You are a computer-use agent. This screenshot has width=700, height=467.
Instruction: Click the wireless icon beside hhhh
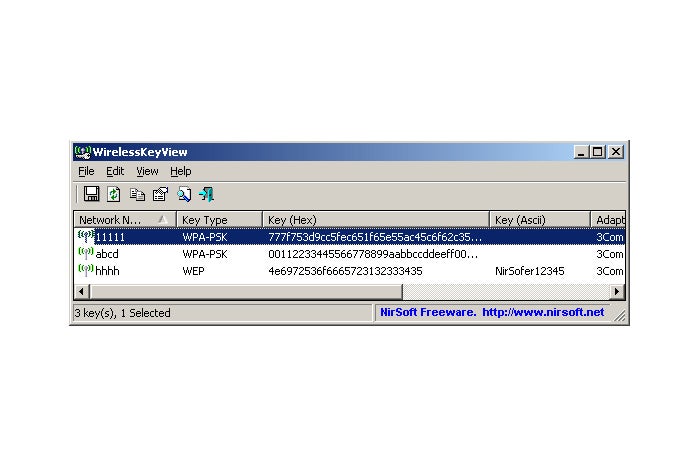[85, 270]
